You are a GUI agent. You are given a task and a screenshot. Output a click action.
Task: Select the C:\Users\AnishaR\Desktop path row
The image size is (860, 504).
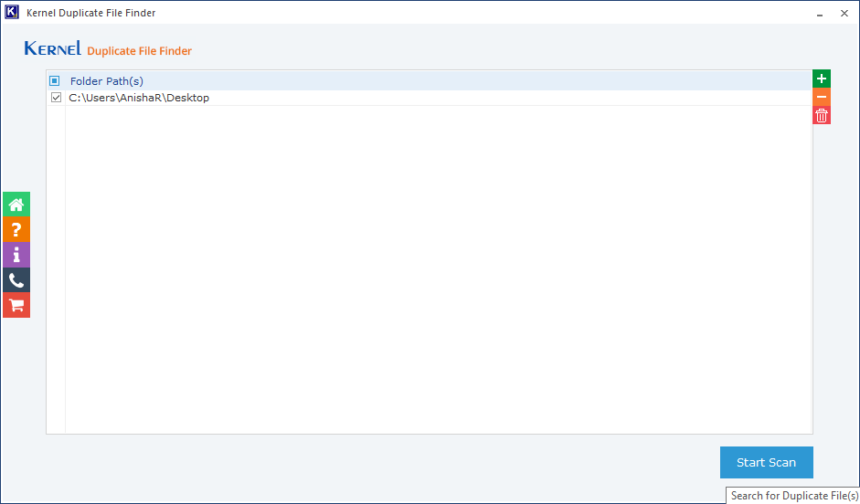tap(139, 98)
